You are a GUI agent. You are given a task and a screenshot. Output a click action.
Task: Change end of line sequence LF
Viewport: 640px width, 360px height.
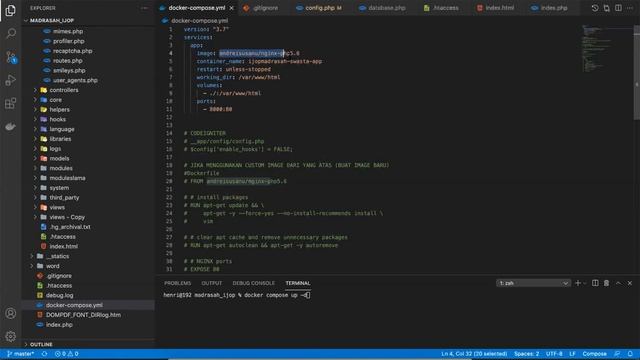(x=572, y=354)
